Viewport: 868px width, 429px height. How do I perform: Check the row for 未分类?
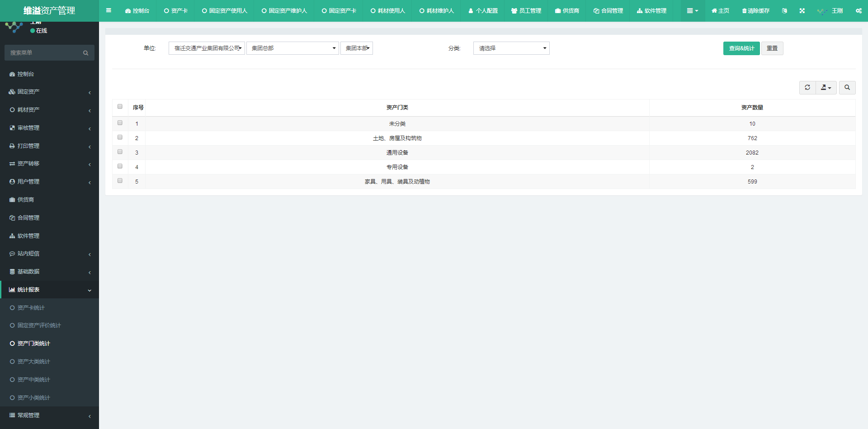[120, 123]
